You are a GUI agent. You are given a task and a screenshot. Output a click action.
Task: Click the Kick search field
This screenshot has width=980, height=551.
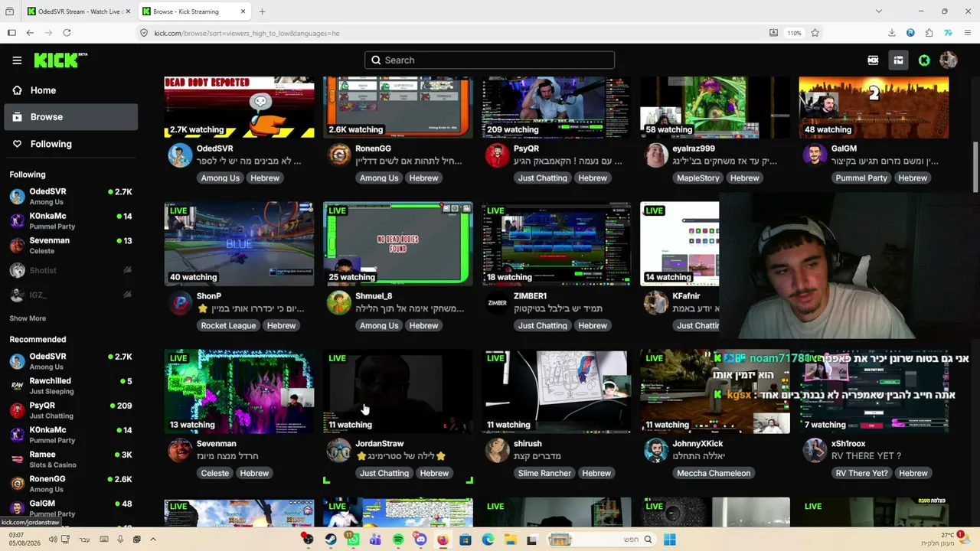tap(489, 60)
